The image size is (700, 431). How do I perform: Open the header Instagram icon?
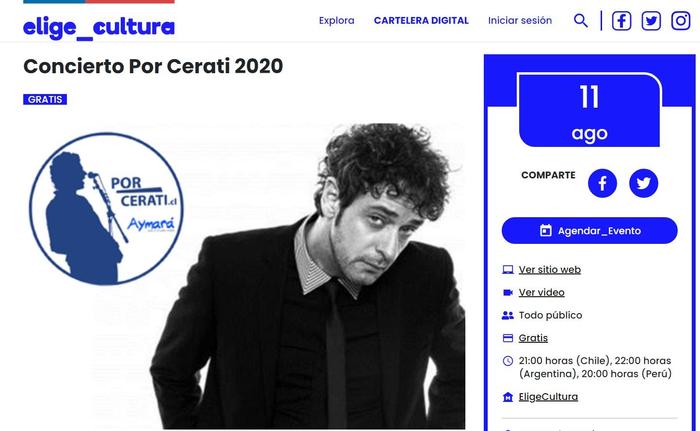tap(681, 21)
